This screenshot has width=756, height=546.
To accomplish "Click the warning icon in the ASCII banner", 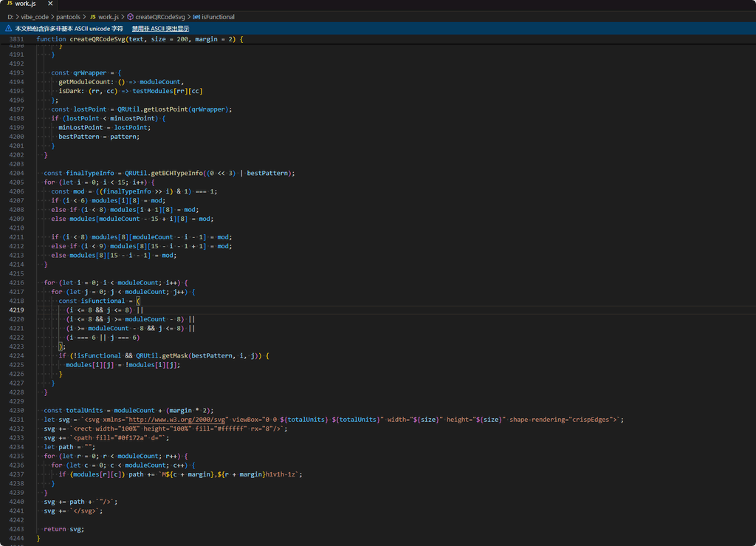I will [x=8, y=29].
